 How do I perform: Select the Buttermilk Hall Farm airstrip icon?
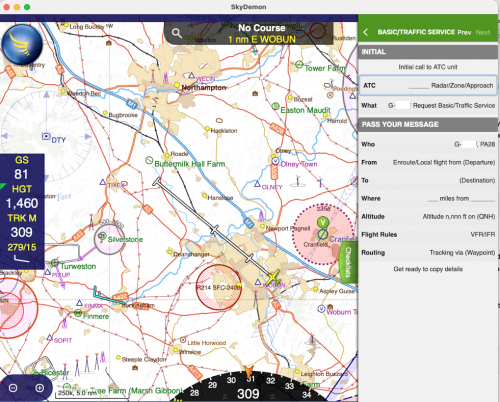[149, 160]
